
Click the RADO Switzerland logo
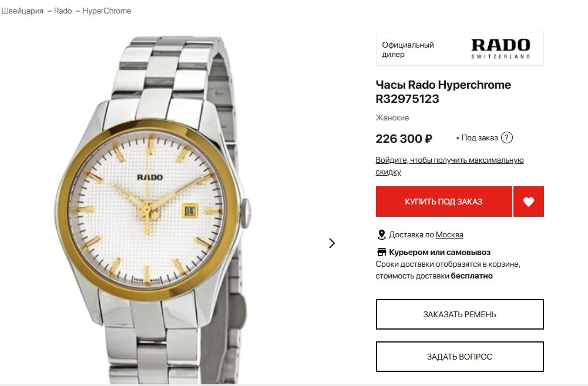click(500, 49)
